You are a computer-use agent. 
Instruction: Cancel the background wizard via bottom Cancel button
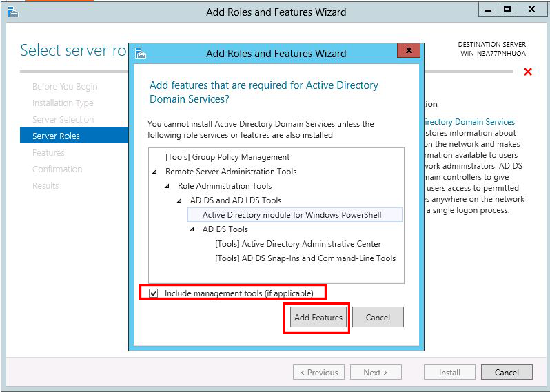pos(507,372)
